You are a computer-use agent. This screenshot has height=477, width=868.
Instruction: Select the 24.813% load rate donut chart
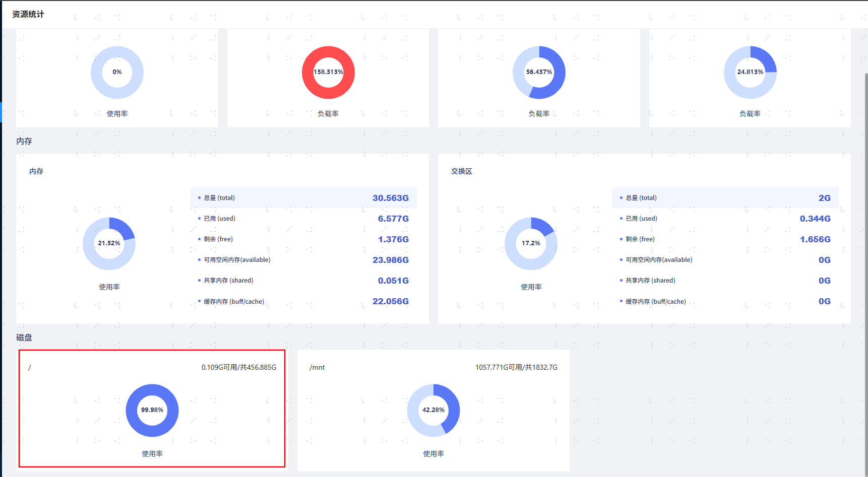point(750,73)
